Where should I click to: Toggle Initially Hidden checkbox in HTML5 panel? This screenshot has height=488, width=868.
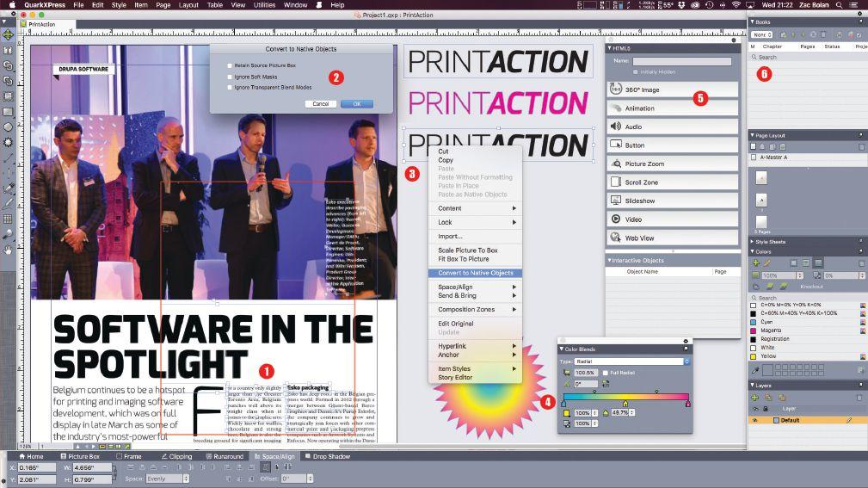[636, 72]
